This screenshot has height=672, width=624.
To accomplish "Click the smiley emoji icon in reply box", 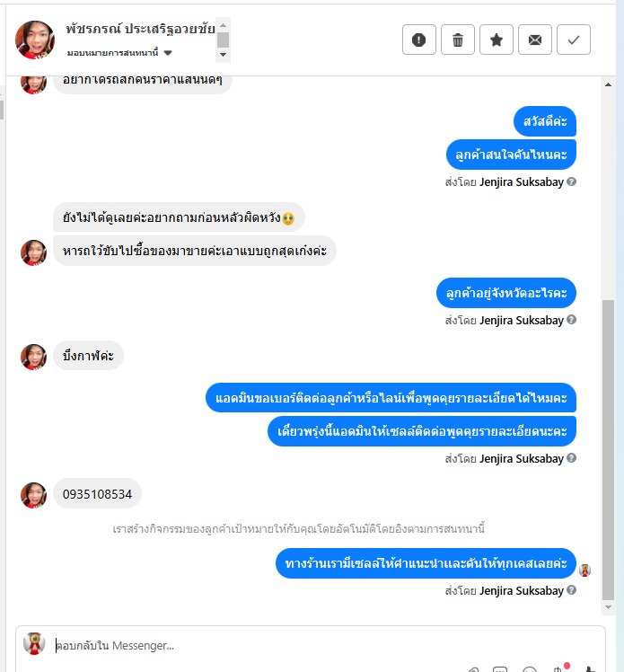I will pyautogui.click(x=530, y=669).
